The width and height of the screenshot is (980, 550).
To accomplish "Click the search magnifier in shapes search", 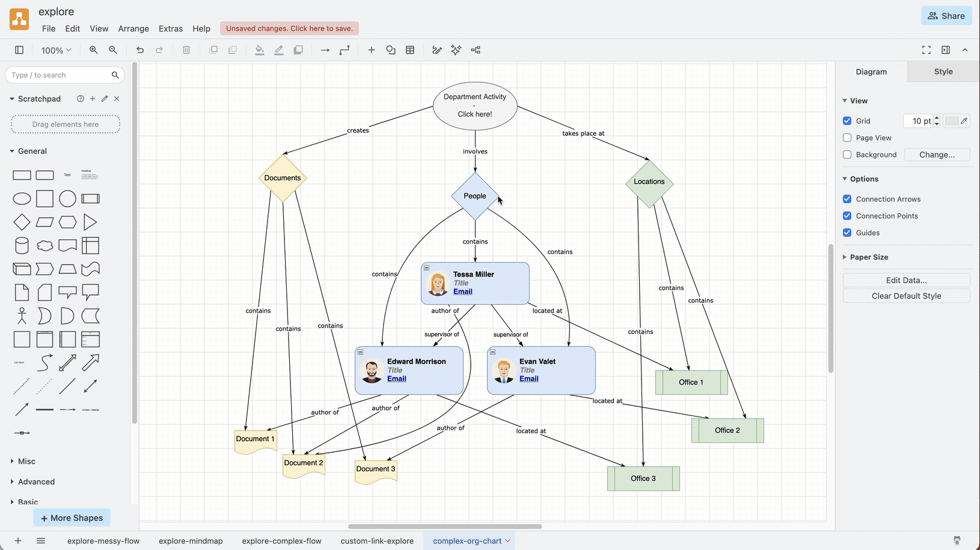I will click(x=115, y=75).
